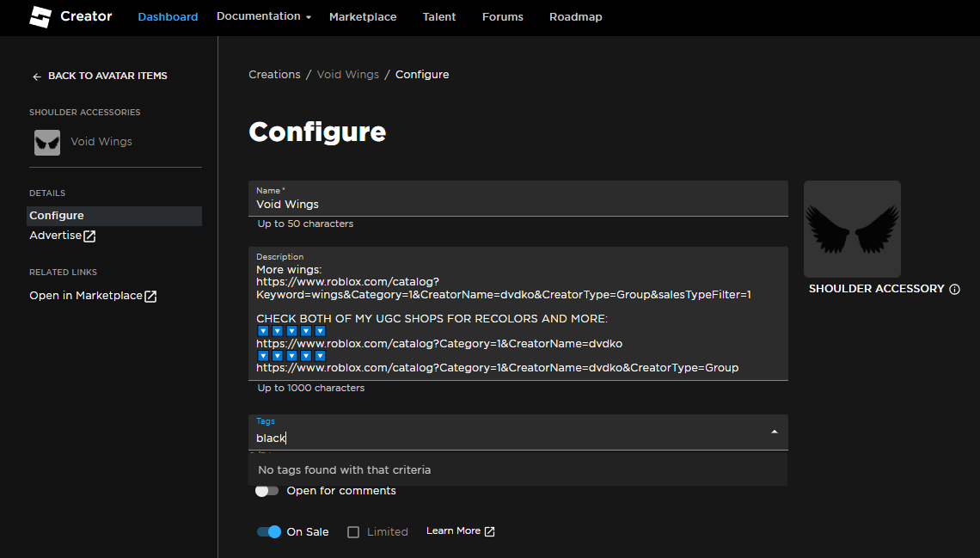Viewport: 980px width, 558px height.
Task: Click the Configure breadcrumb text
Action: tap(422, 74)
